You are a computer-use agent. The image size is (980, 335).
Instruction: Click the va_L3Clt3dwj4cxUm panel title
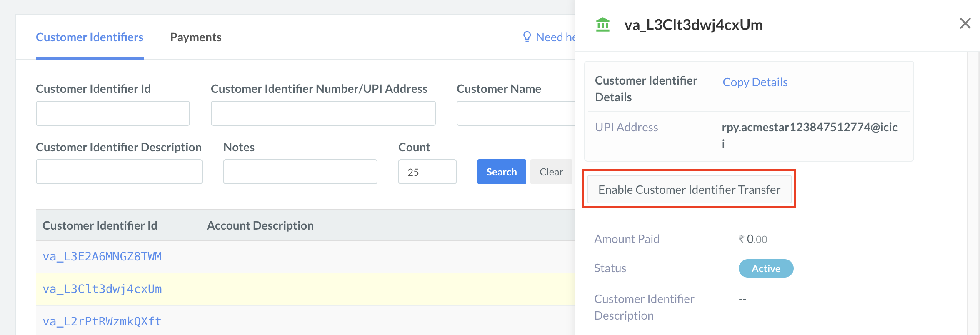pos(693,25)
